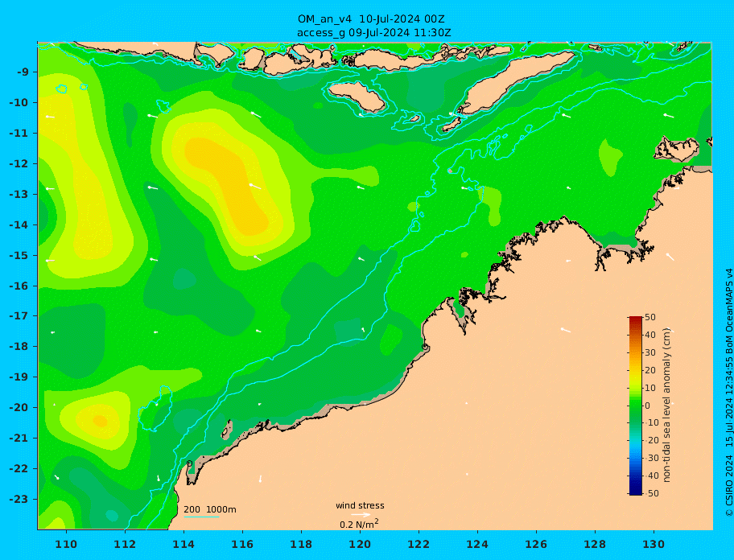Click the longitude axis label "124"
734x560 pixels.
click(477, 544)
